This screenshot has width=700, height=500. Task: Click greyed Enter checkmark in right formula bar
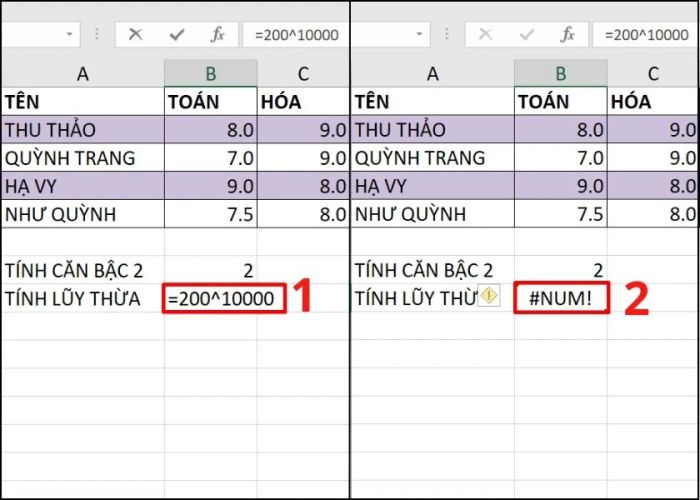click(527, 34)
